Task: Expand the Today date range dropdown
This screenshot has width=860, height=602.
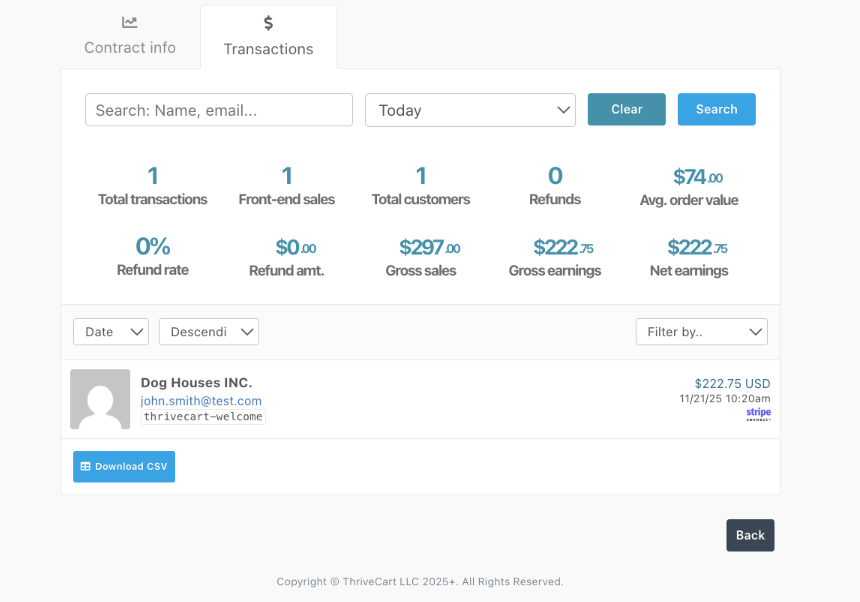Action: [470, 110]
